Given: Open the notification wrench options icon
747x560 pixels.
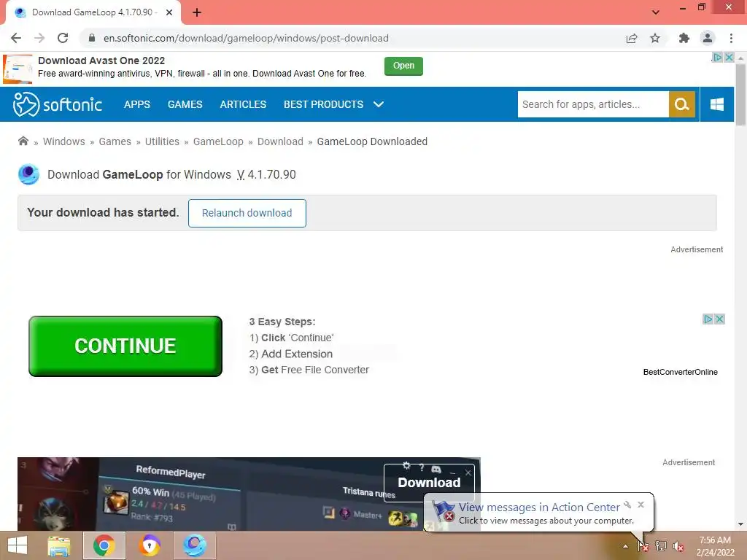Looking at the screenshot, I should tap(627, 505).
